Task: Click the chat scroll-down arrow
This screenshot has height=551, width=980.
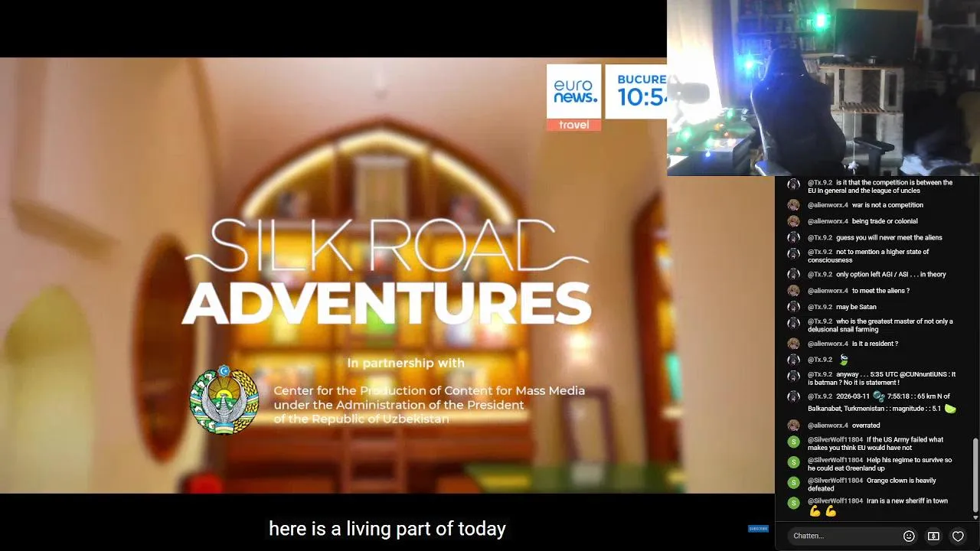Action: [975, 517]
